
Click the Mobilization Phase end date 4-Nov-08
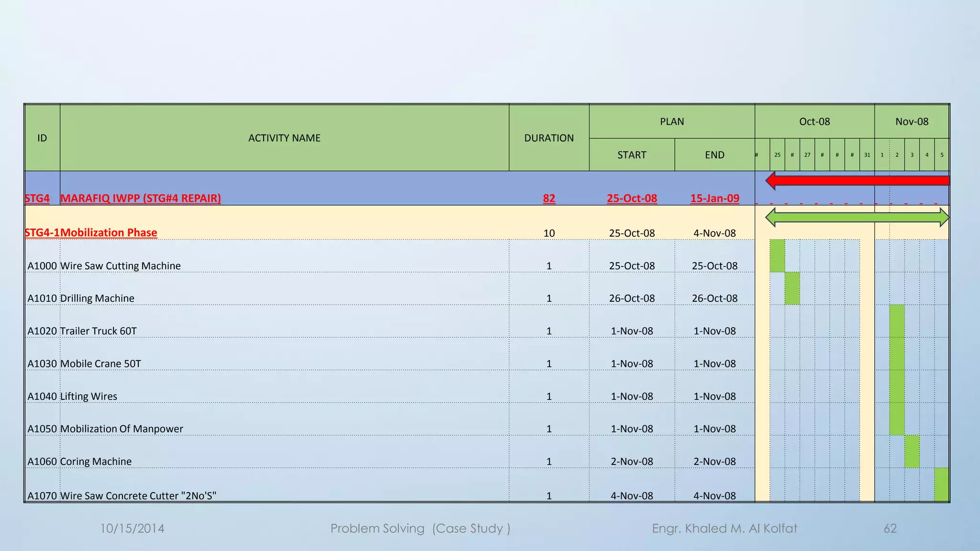(714, 233)
